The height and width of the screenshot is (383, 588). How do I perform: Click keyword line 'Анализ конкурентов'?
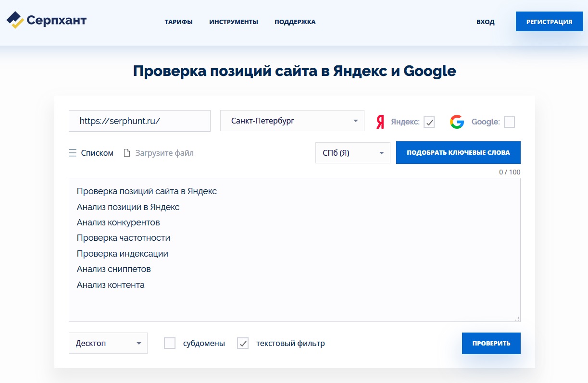118,222
